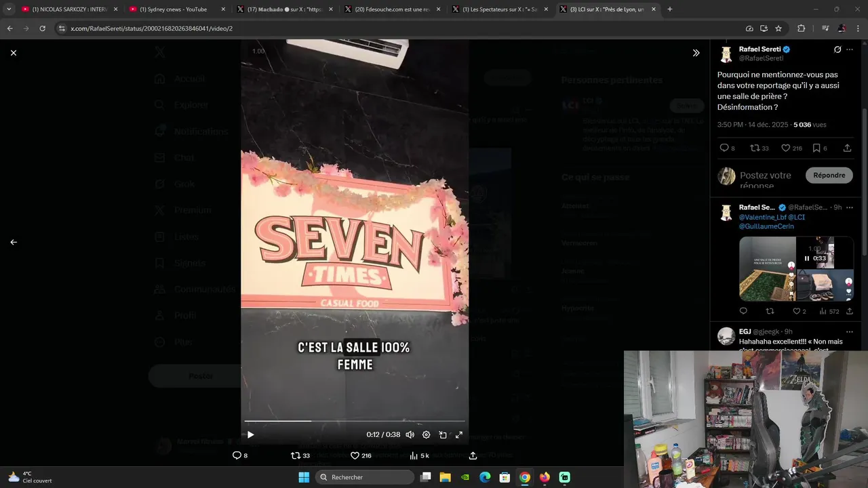Image resolution: width=868 pixels, height=488 pixels.
Task: Go back in browser history
Action: point(9,28)
